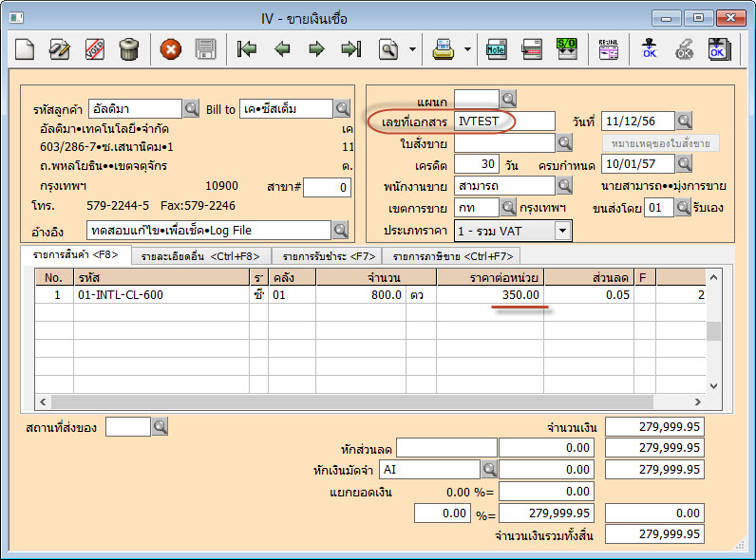Open the ประเภทราคา price type dropdown
The width and height of the screenshot is (756, 560).
(x=562, y=230)
